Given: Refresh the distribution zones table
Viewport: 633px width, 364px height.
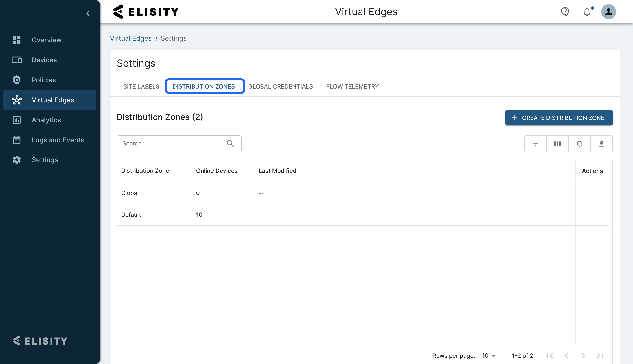Looking at the screenshot, I should coord(579,144).
